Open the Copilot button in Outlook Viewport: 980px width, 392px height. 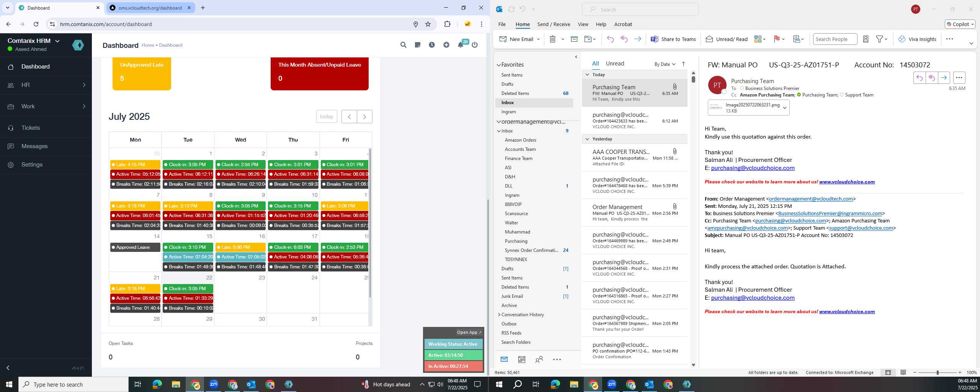(960, 24)
